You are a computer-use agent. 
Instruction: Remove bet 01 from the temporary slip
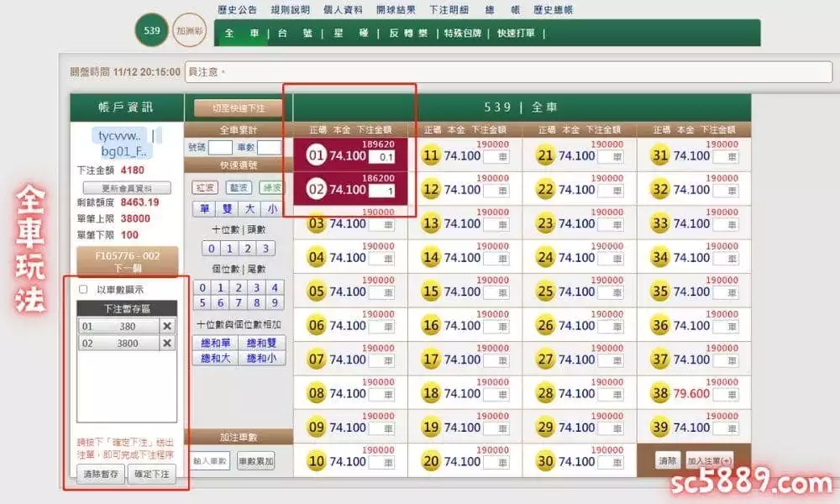167,326
